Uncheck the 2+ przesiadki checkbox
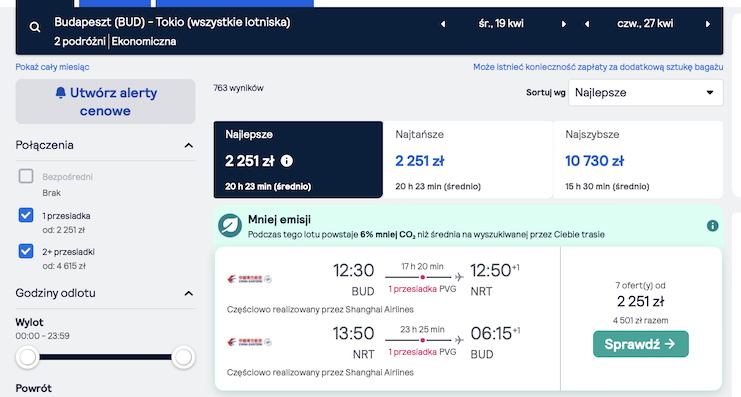 26,251
